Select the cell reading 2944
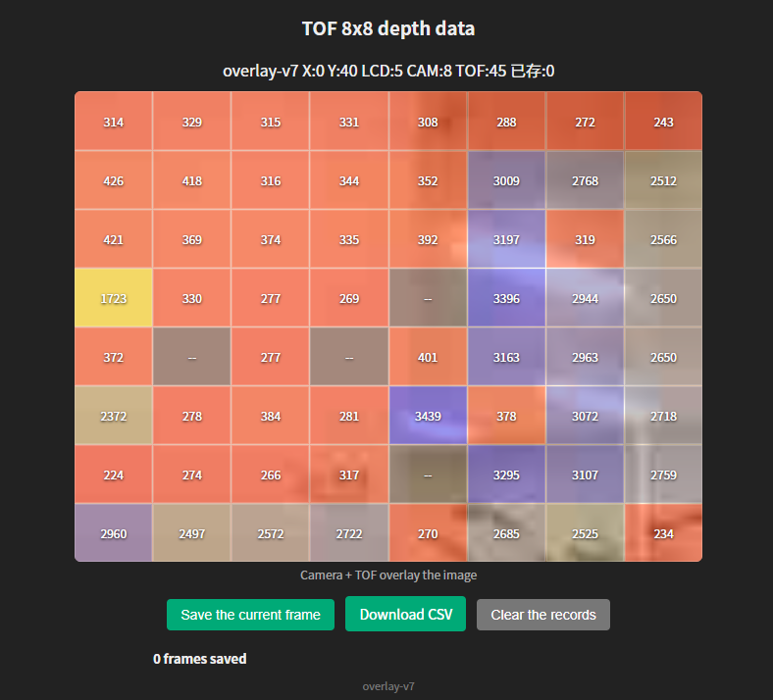Image resolution: width=773 pixels, height=700 pixels. [586, 297]
